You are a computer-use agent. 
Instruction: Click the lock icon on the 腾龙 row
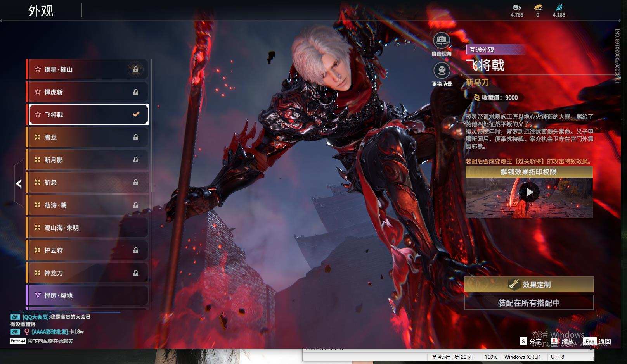click(x=136, y=137)
